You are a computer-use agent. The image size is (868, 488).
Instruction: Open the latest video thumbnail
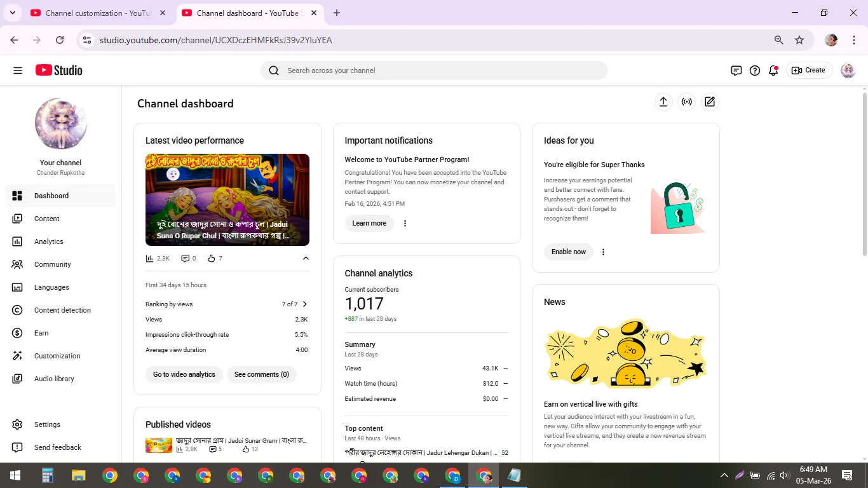[x=227, y=200]
